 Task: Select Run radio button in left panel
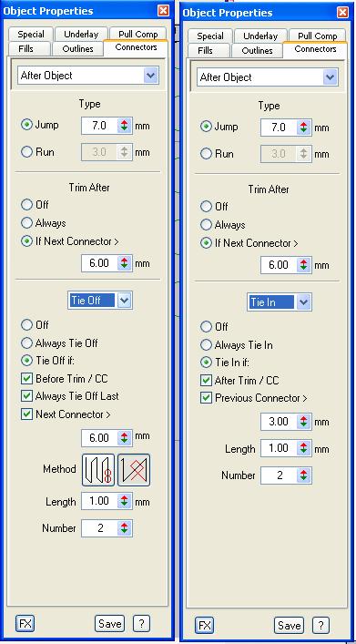(26, 152)
